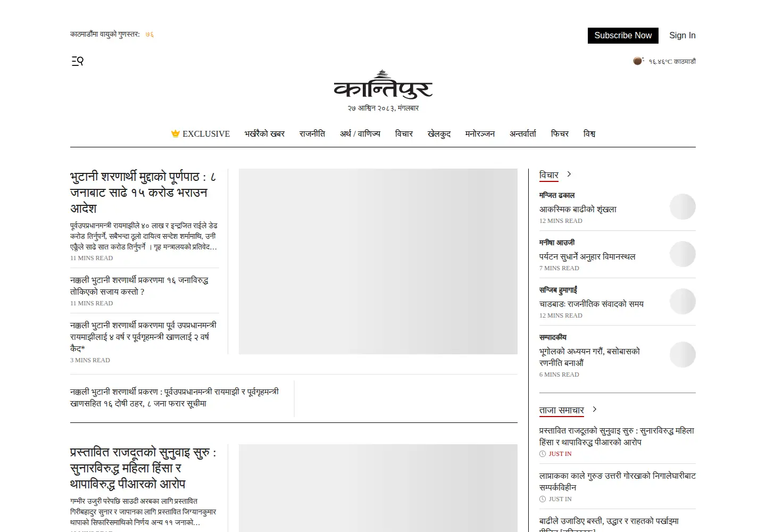The image size is (766, 532).
Task: Click author avatar beside मन्जित ढकाल
Action: 682,207
